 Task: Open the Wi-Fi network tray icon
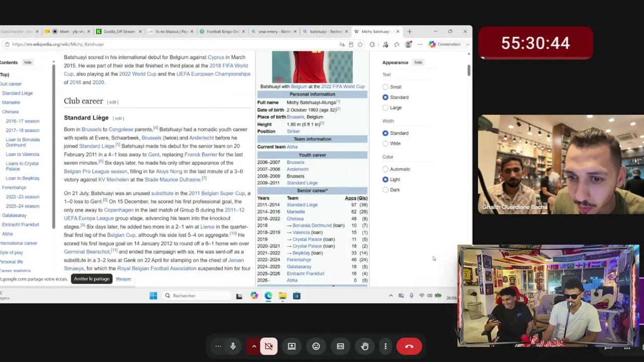tap(422, 296)
